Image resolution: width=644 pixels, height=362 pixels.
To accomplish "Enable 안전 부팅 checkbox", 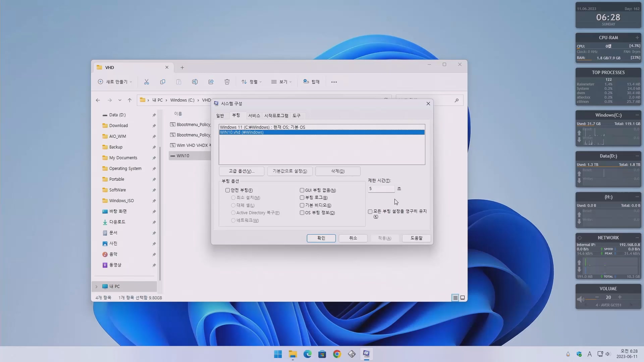I will (x=227, y=190).
